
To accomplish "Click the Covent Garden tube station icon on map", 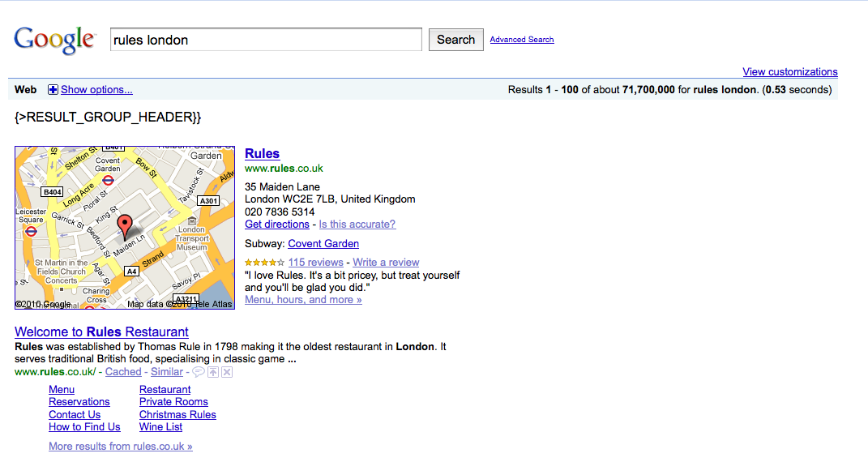I will click(x=108, y=180).
